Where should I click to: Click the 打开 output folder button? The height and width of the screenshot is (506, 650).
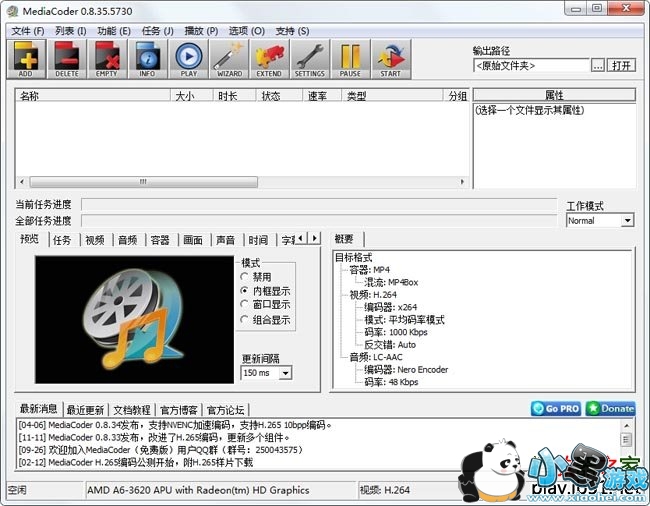coord(621,65)
